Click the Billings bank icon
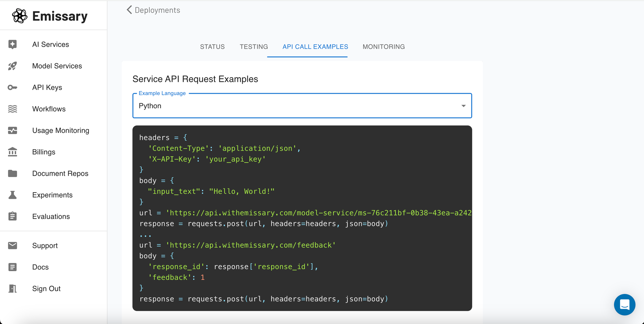The height and width of the screenshot is (324, 644). pos(13,152)
